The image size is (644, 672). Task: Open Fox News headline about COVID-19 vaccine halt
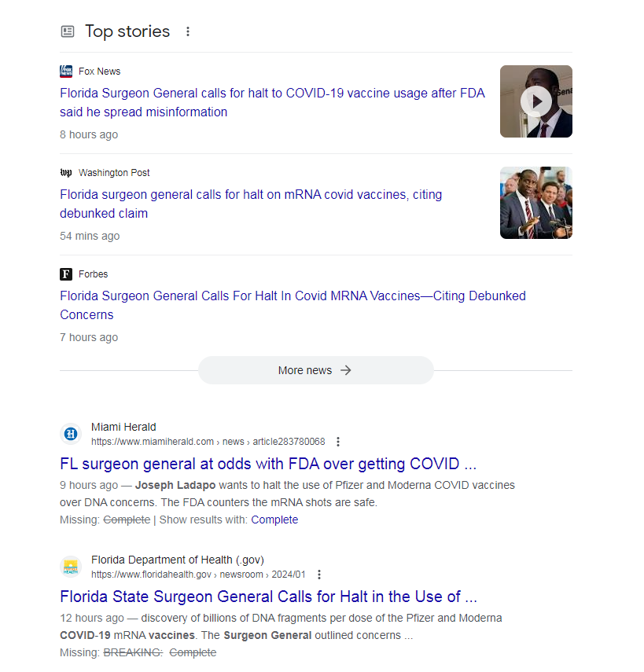click(272, 102)
